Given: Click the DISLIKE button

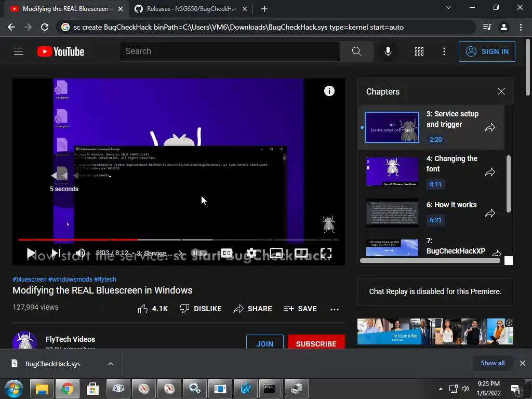Looking at the screenshot, I should pyautogui.click(x=201, y=309).
